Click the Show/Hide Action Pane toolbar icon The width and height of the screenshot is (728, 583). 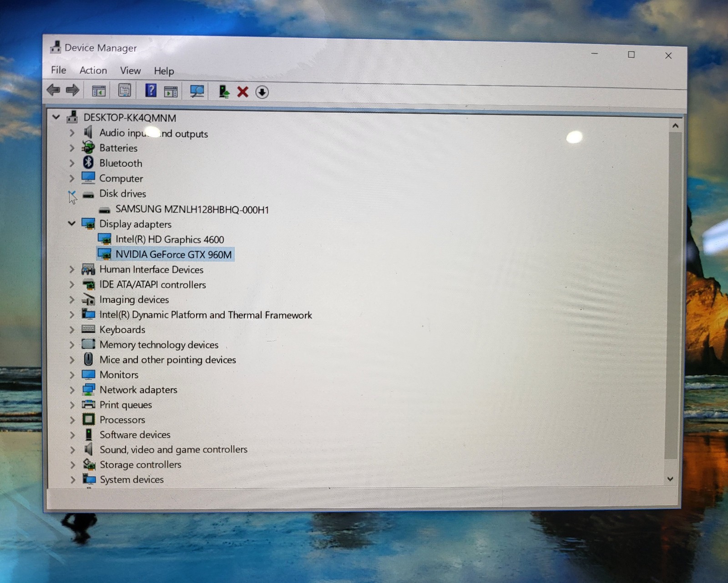(171, 91)
